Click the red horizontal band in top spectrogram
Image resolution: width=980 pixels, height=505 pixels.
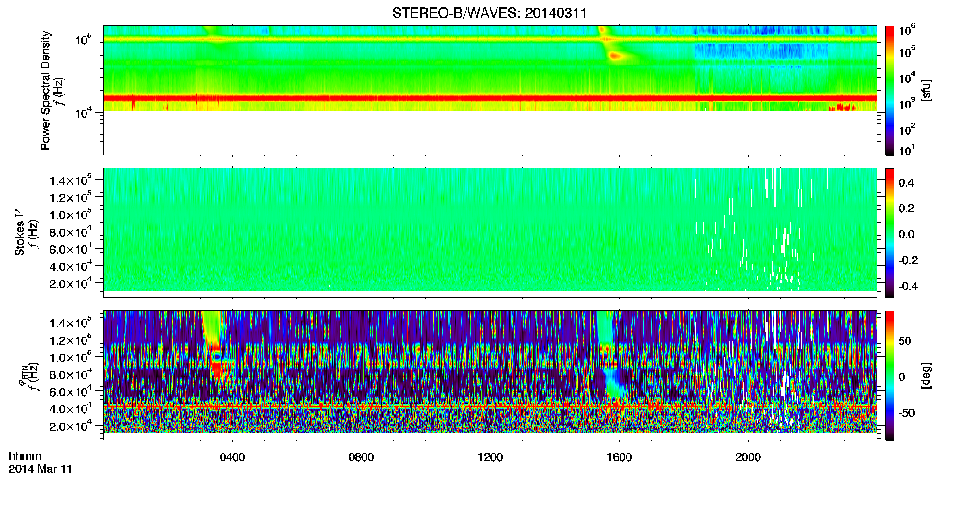[x=490, y=98]
